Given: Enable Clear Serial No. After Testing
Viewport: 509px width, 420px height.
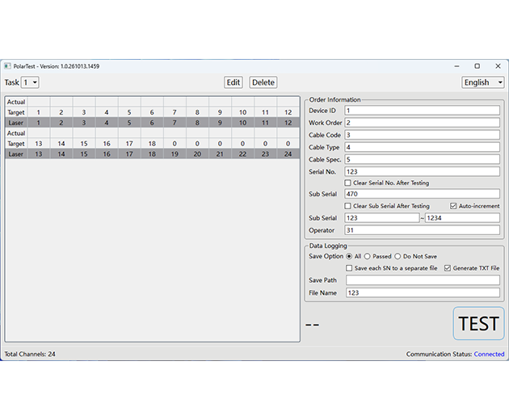Looking at the screenshot, I should click(x=347, y=183).
